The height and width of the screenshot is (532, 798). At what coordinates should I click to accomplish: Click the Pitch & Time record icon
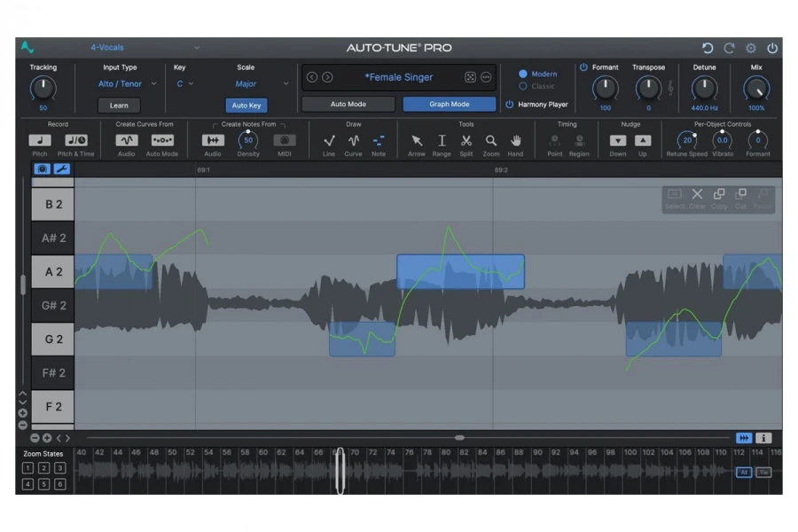(x=76, y=140)
